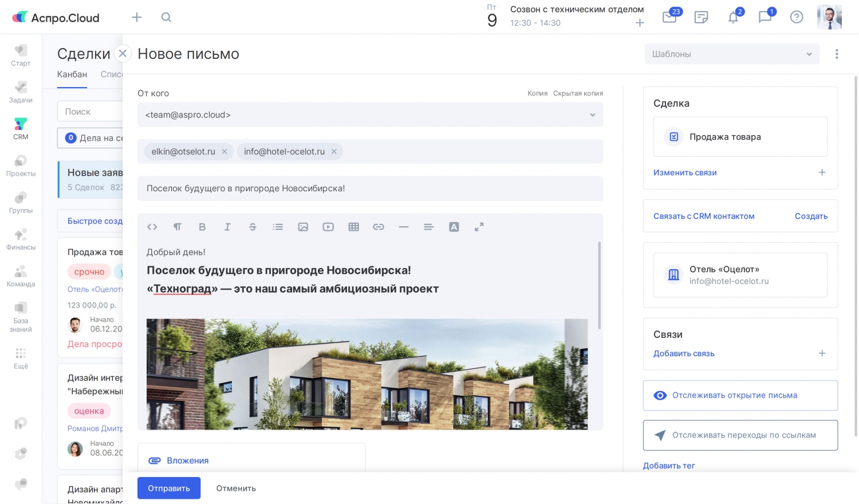Open the text color picker tool
Screen dimensions: 859x504
click(454, 227)
